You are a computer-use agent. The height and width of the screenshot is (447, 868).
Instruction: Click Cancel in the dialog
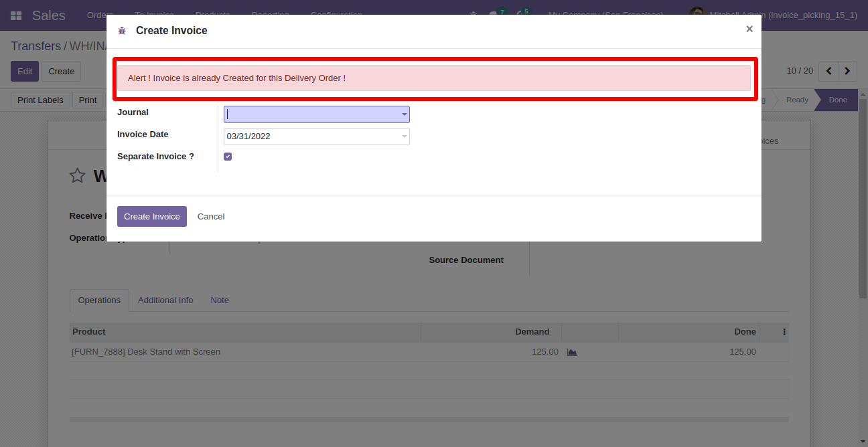click(211, 217)
